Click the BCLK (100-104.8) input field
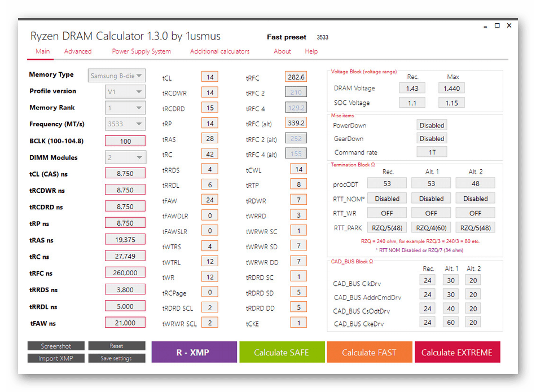This screenshot has height=392, width=536. pyautogui.click(x=125, y=141)
